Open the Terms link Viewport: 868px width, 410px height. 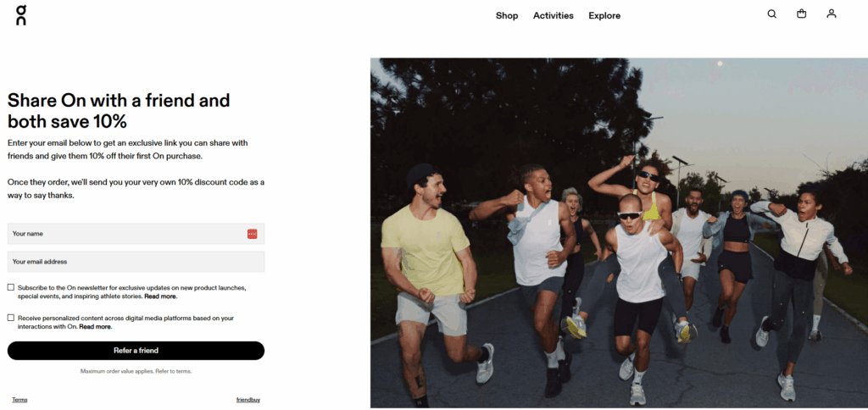coord(19,400)
